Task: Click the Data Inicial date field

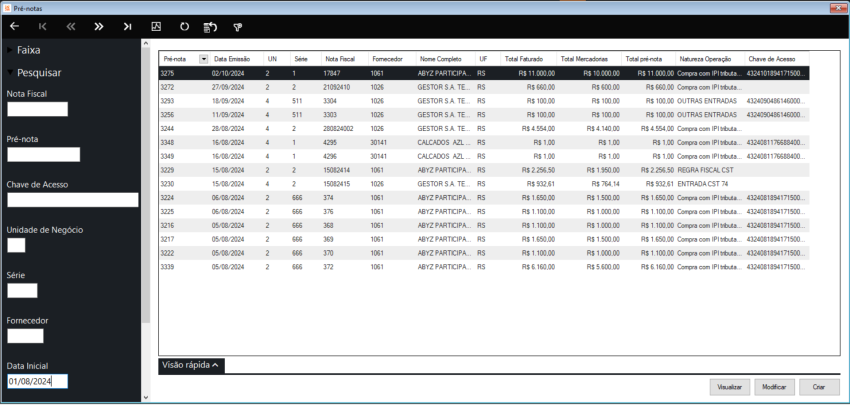Action: coord(37,382)
